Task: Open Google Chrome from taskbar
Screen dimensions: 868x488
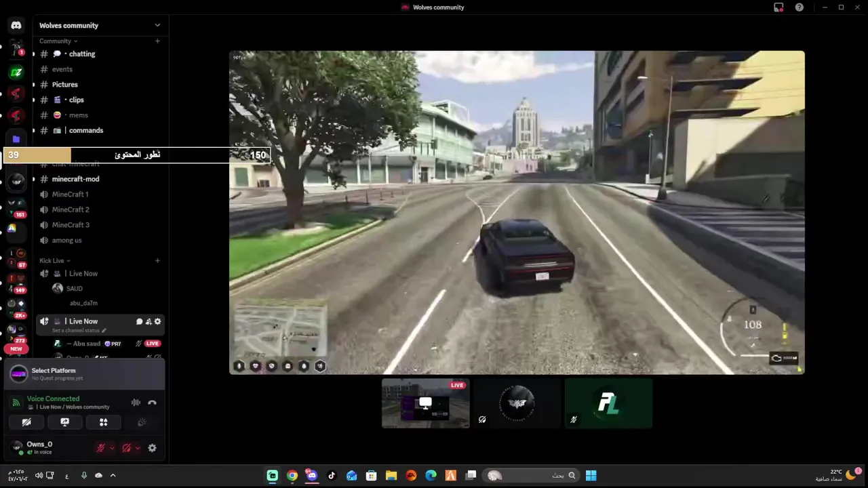Action: tap(292, 476)
